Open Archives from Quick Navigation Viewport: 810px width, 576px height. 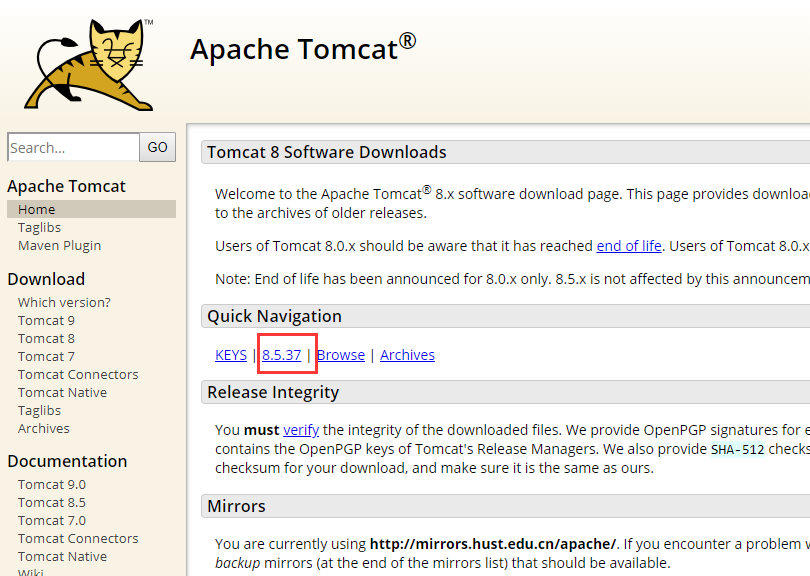point(407,354)
